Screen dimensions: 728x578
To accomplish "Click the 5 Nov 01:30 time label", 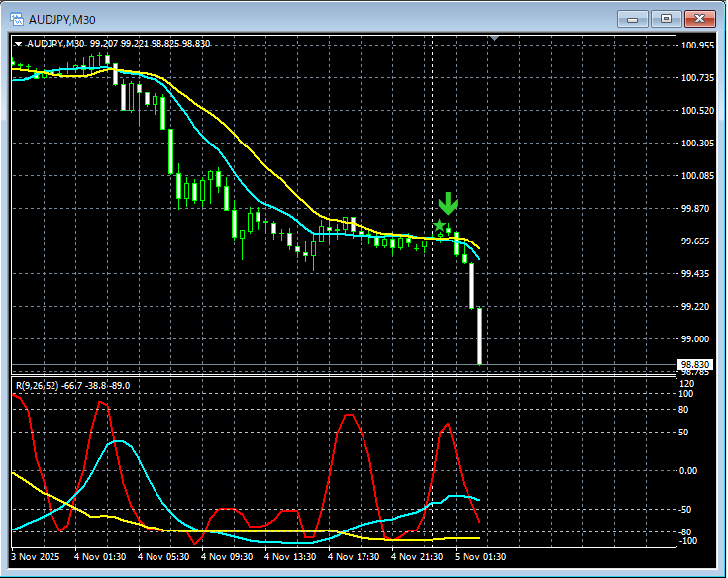I will click(x=480, y=556).
